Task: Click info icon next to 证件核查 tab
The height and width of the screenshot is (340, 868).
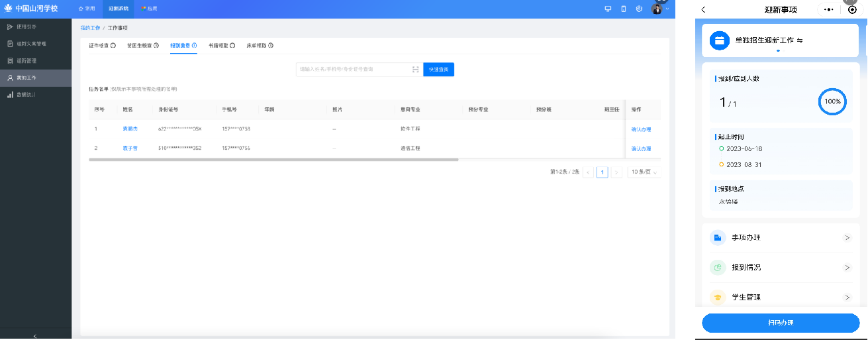Action: tap(113, 46)
